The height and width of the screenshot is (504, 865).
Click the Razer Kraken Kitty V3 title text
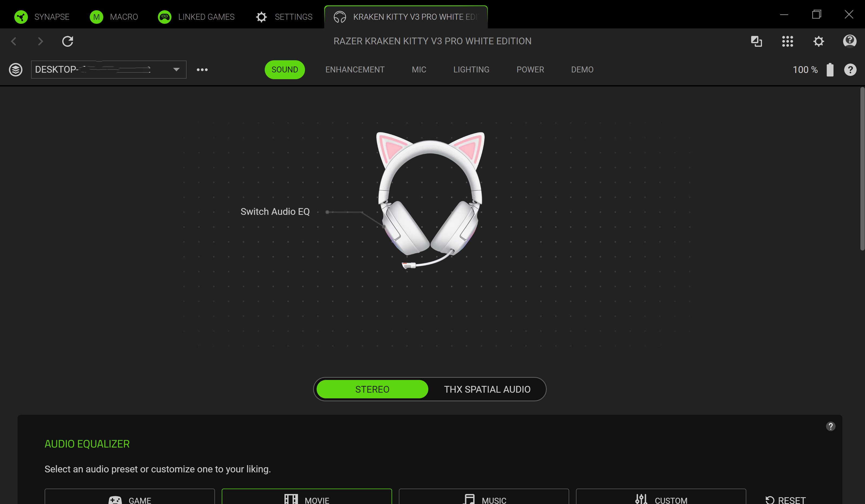click(433, 41)
